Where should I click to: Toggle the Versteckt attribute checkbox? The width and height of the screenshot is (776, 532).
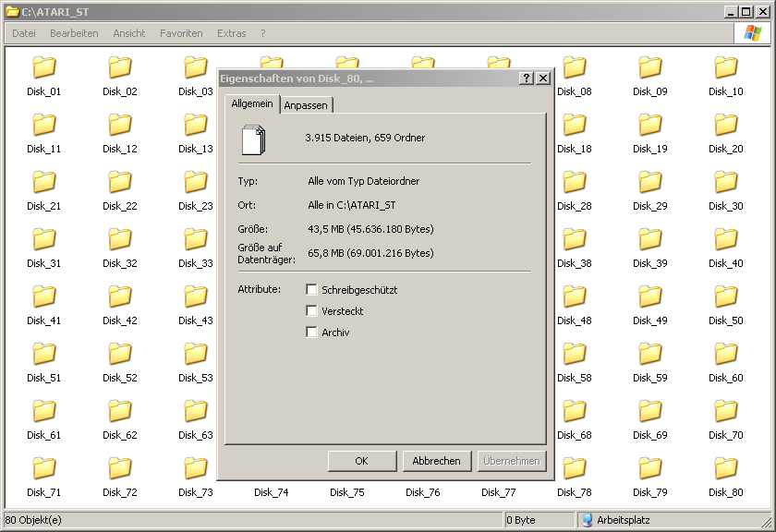pos(311,310)
